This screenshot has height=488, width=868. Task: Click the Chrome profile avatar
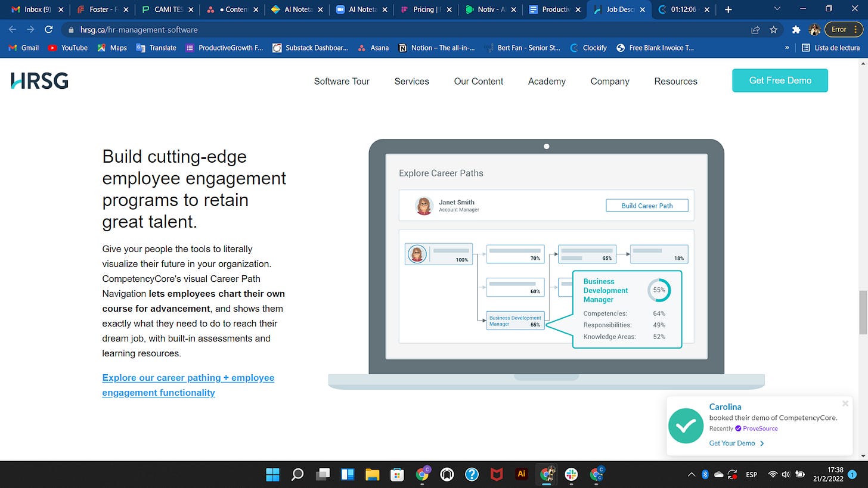pyautogui.click(x=814, y=29)
